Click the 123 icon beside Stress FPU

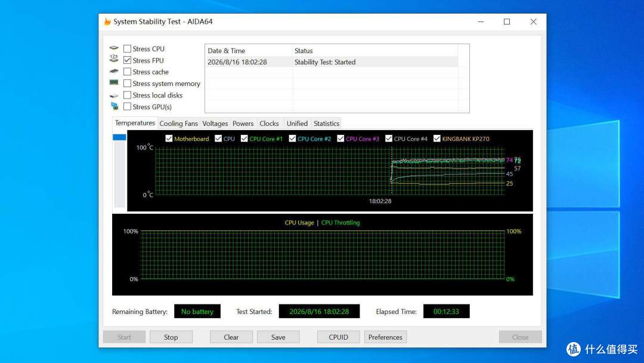[x=114, y=59]
